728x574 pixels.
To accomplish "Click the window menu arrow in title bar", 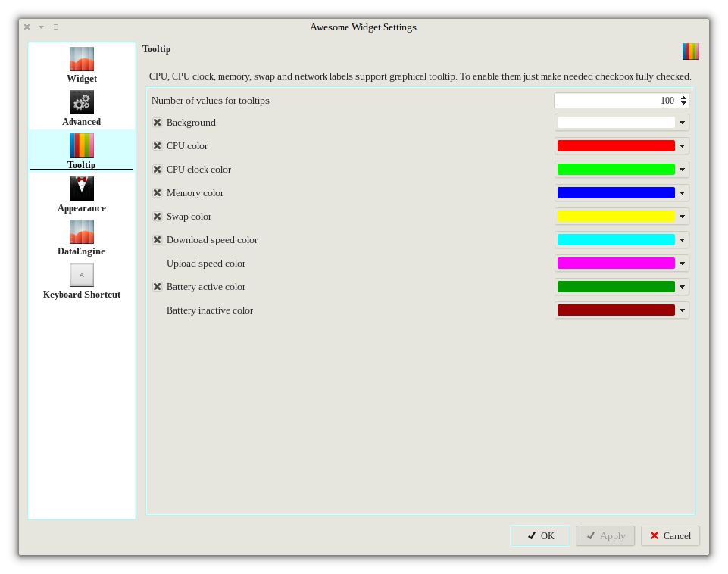I will (41, 27).
